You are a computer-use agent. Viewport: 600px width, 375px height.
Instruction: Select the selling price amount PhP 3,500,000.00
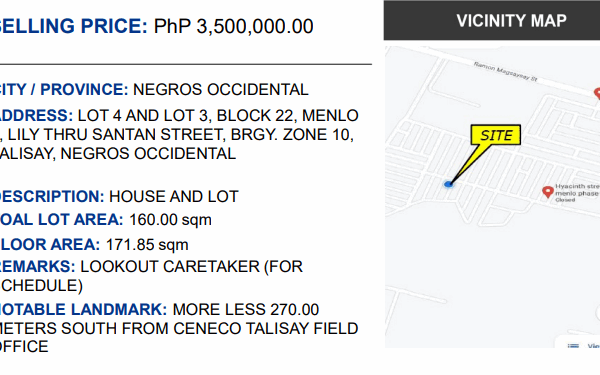click(x=233, y=26)
